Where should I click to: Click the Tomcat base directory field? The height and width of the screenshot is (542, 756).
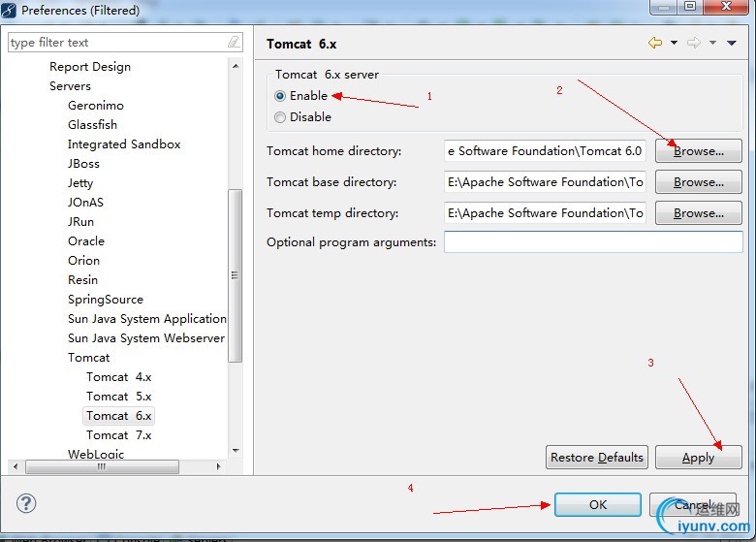[x=545, y=182]
